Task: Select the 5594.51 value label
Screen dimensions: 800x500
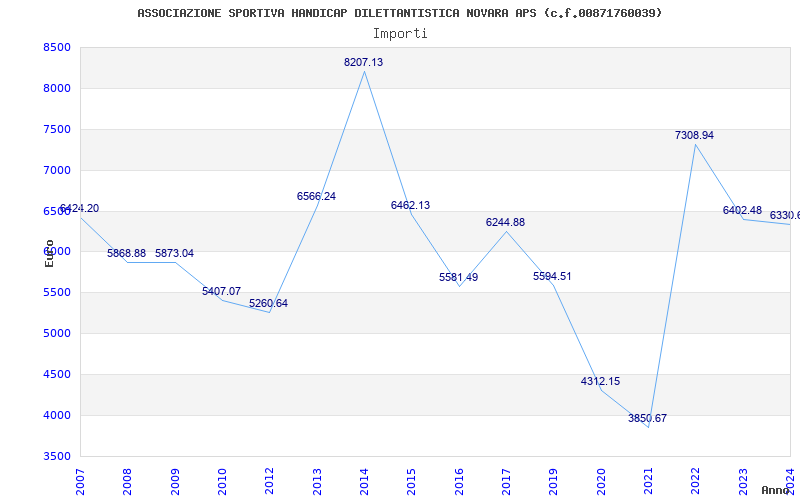Action: (553, 276)
